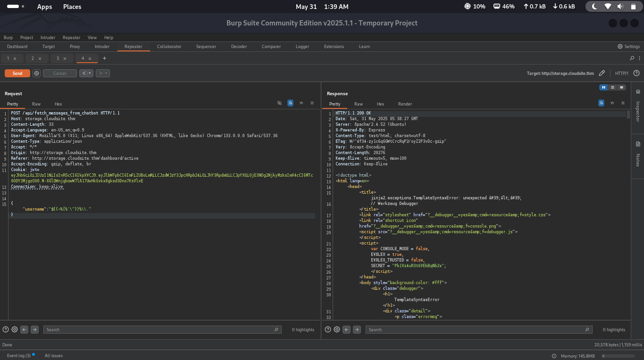
Task: Edit the target with the pencil icon
Action: (602, 73)
